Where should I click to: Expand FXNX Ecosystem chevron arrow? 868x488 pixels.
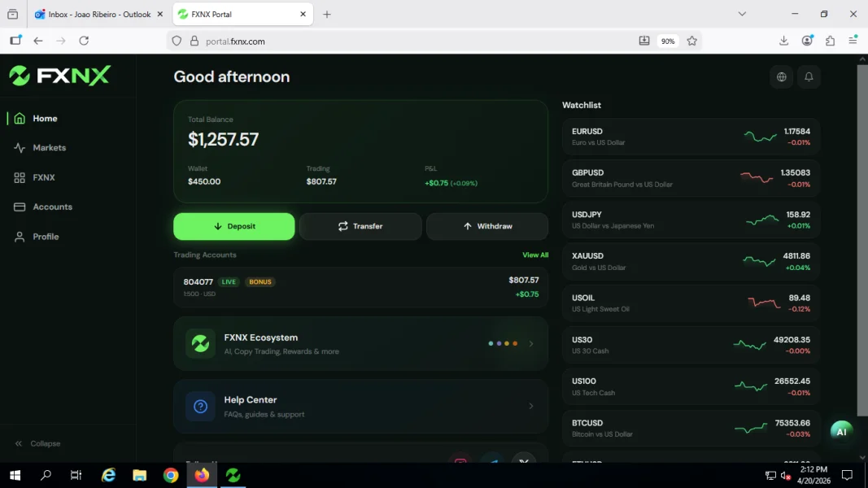(x=531, y=343)
